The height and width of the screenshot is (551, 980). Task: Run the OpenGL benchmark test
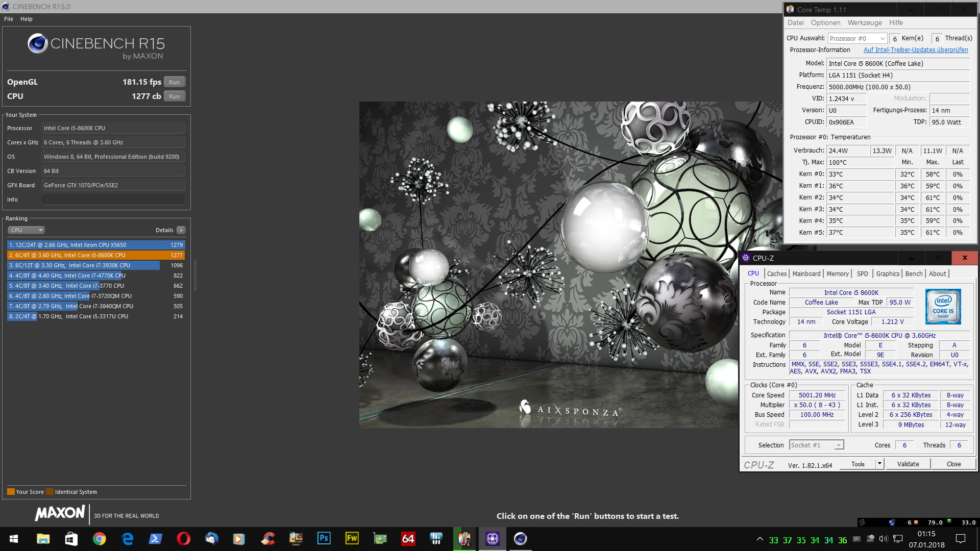[x=174, y=82]
